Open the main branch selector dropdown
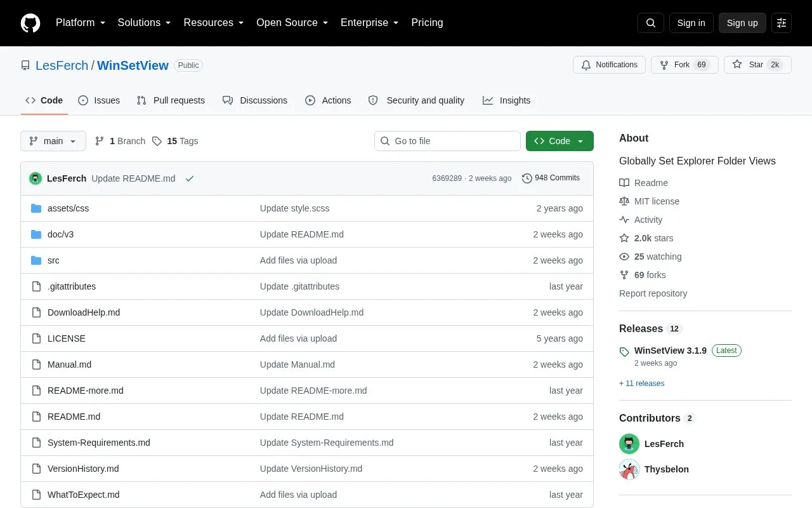 53,141
